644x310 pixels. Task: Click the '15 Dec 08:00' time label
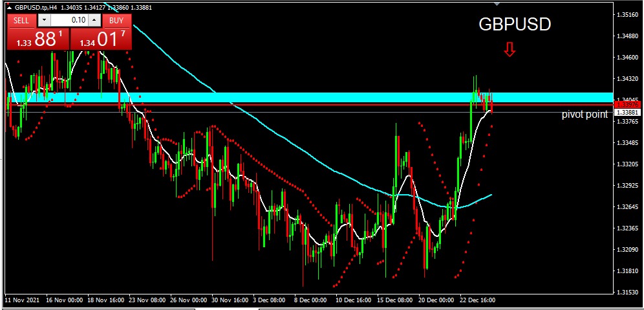395,300
